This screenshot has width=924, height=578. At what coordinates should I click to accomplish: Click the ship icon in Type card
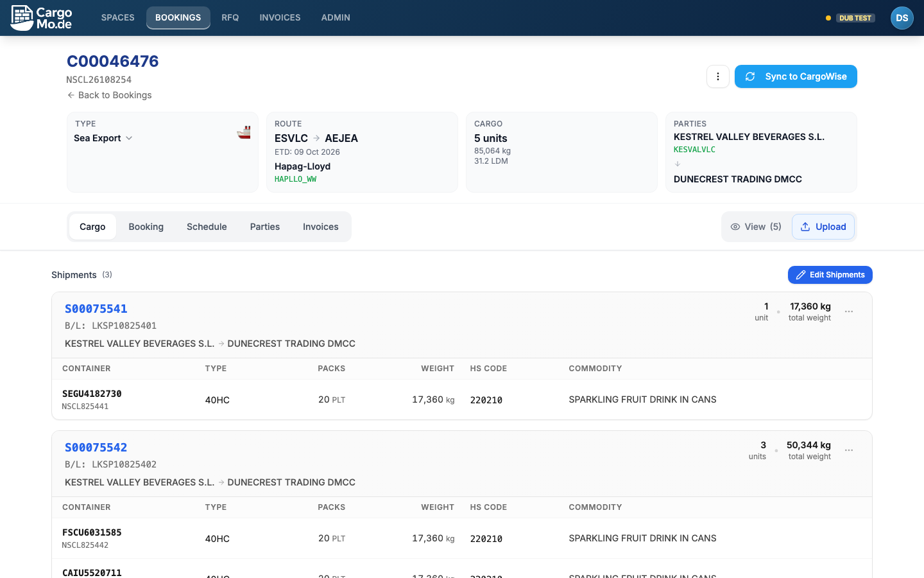click(x=244, y=132)
